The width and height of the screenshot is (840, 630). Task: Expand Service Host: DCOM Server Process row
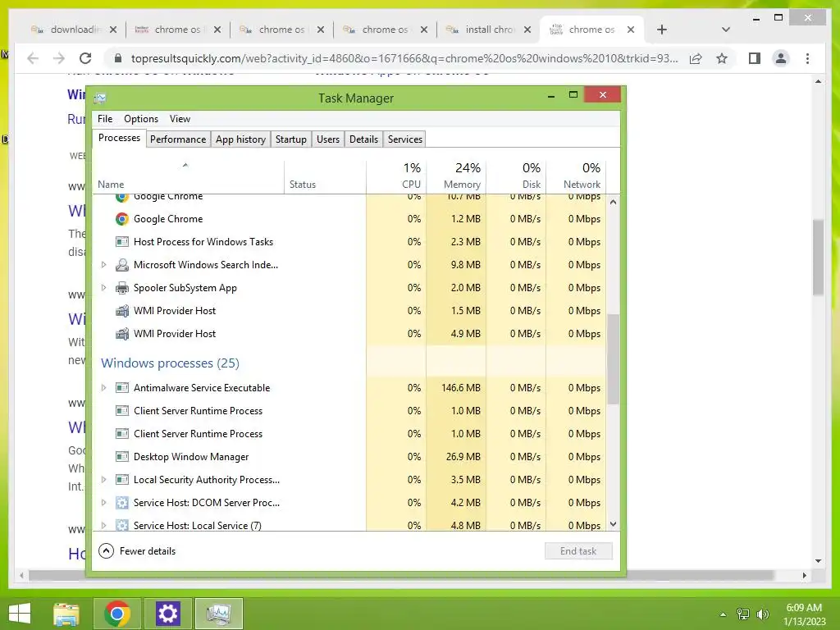[x=103, y=503]
